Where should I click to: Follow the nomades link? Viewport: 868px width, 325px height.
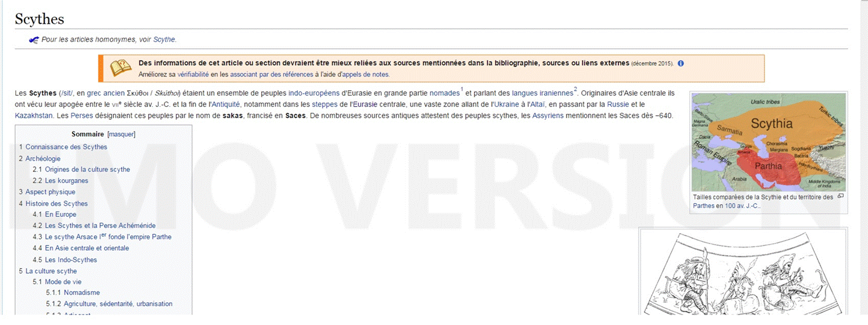pyautogui.click(x=444, y=94)
